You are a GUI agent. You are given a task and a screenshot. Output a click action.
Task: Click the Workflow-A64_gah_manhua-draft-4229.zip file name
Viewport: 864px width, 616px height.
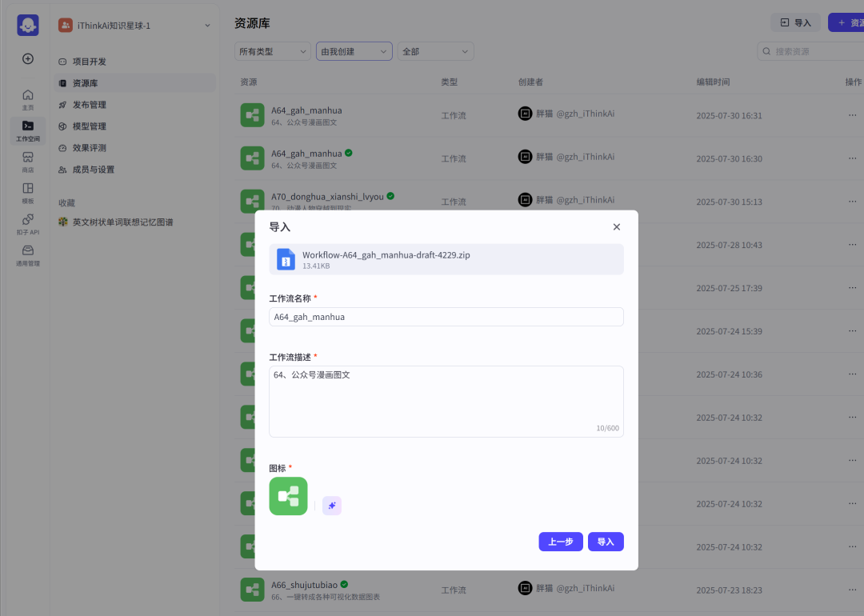point(386,255)
